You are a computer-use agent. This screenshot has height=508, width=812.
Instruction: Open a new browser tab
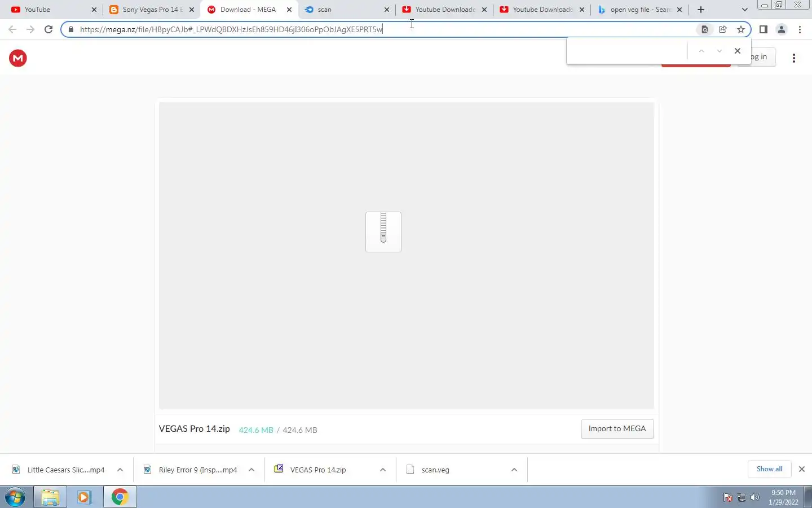pyautogui.click(x=701, y=10)
